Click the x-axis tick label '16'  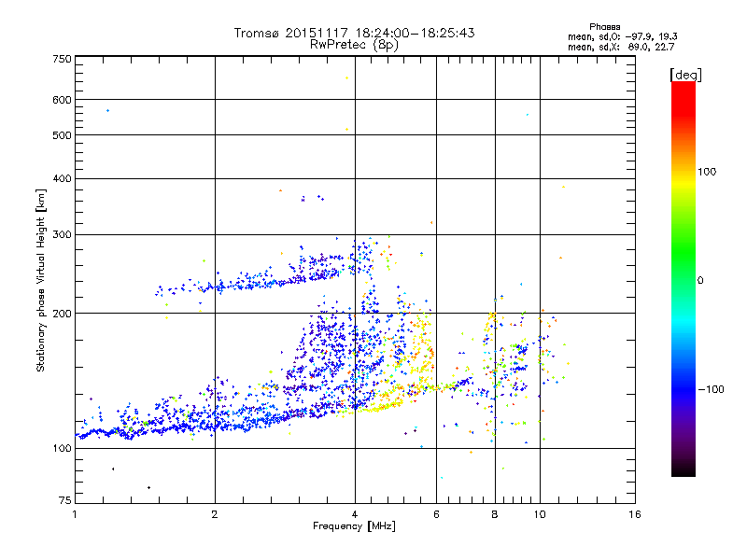pos(635,514)
